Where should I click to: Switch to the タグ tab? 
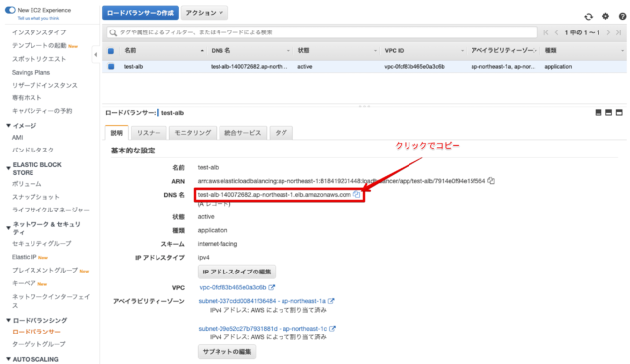pyautogui.click(x=281, y=133)
